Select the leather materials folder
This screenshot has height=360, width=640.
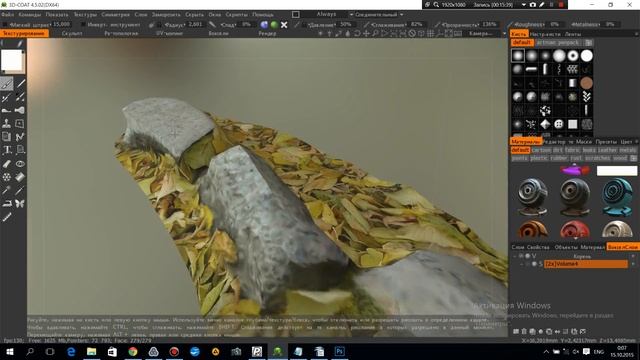coord(607,150)
